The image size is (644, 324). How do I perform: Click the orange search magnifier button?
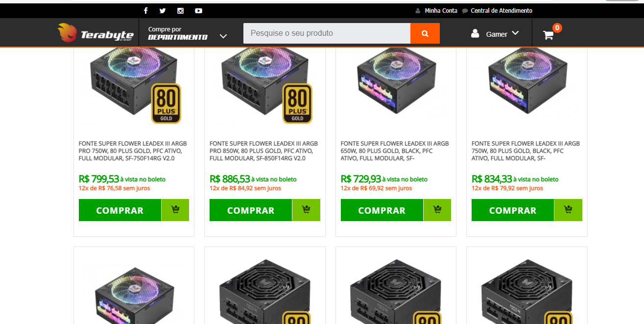pyautogui.click(x=425, y=33)
